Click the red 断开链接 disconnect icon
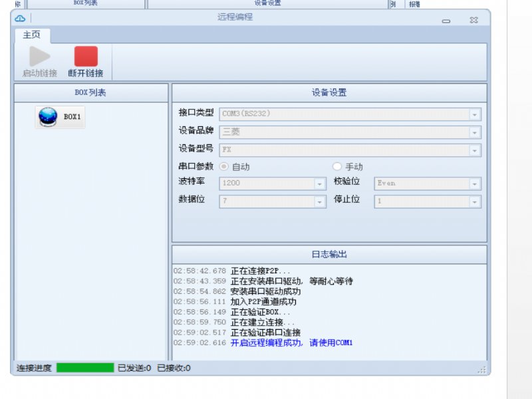 click(x=86, y=57)
